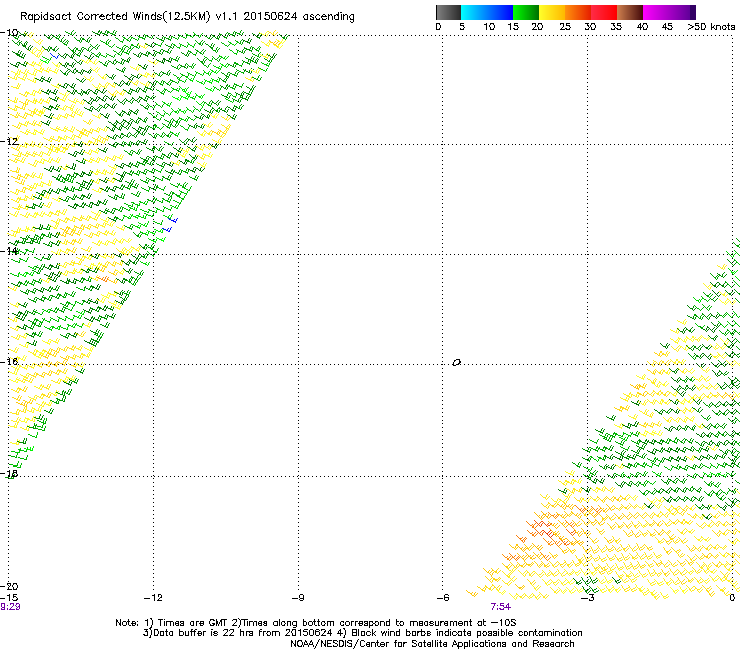This screenshot has width=740, height=650.
Task: Select the green 15-20 knots color segment
Action: point(526,12)
